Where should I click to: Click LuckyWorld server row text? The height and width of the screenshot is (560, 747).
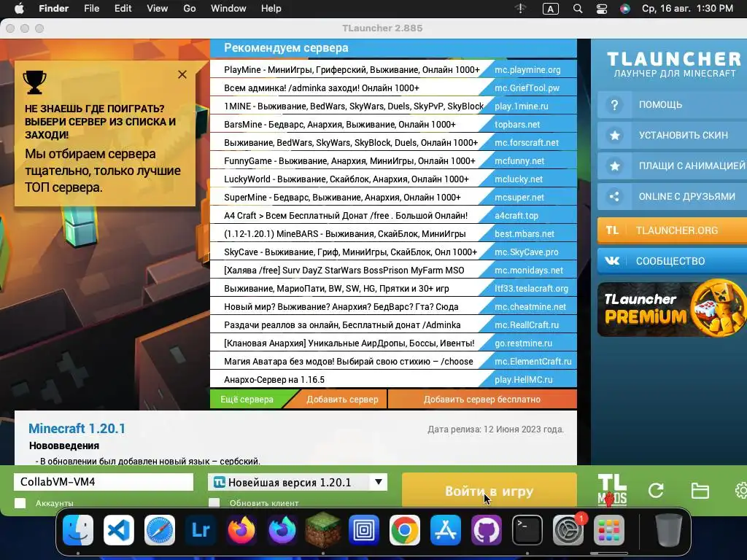347,179
